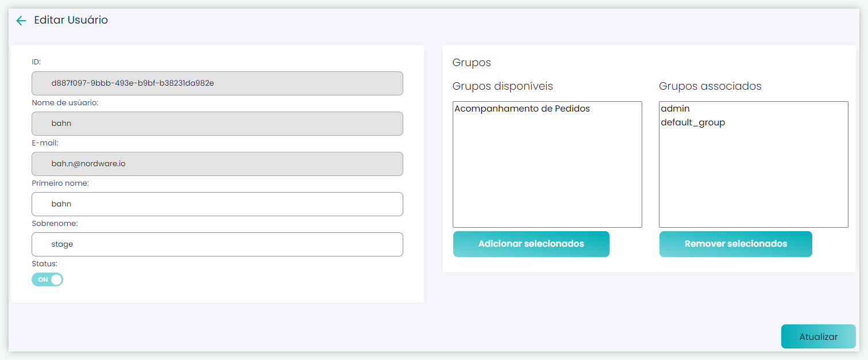Go back using the arrow icon

point(21,21)
